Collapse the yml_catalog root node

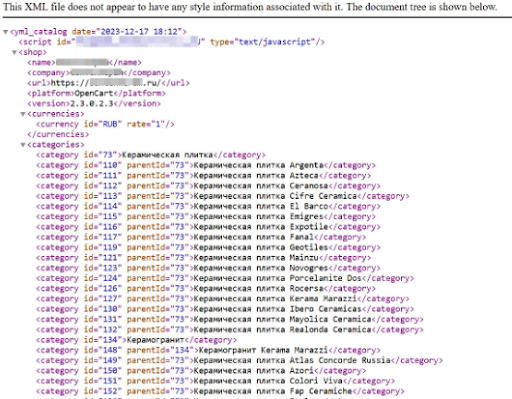(5, 32)
